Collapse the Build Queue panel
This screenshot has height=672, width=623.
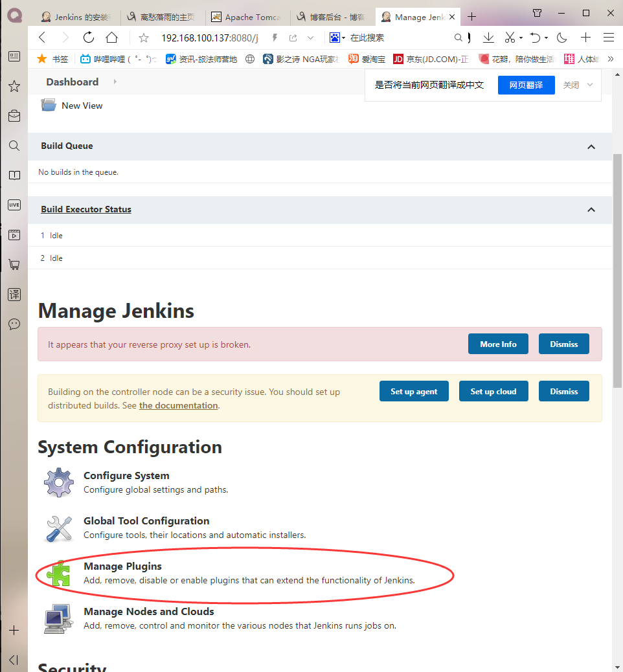pyautogui.click(x=591, y=146)
